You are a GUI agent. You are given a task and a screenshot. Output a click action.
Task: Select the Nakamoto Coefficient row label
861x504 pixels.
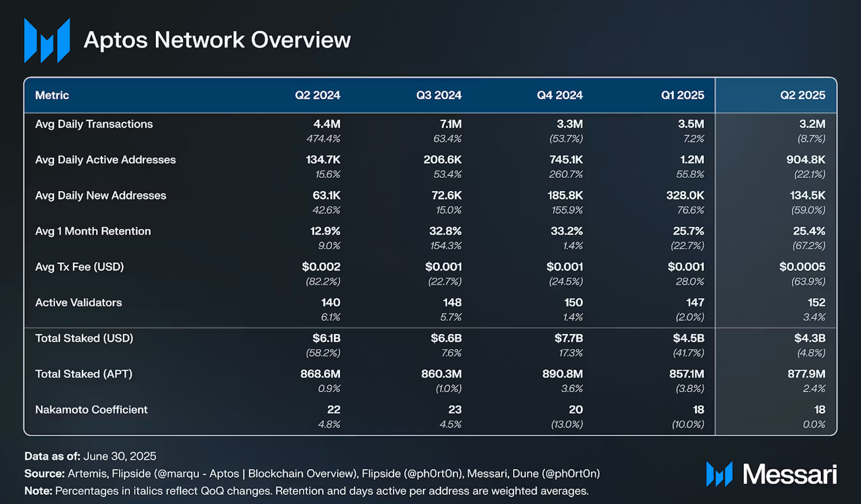point(91,410)
